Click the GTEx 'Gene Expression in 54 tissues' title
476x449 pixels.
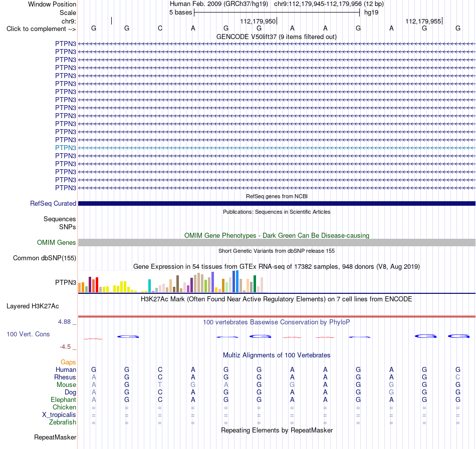click(x=277, y=266)
